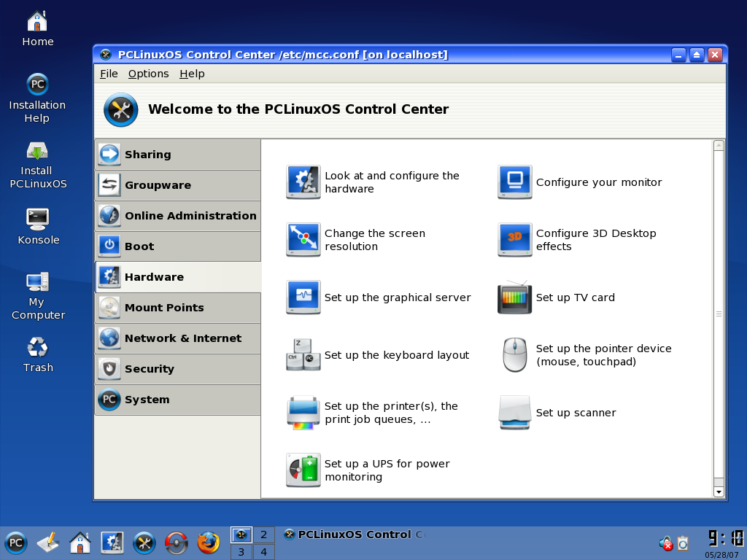
Task: Click the home folder icon in panel
Action: pos(80,542)
